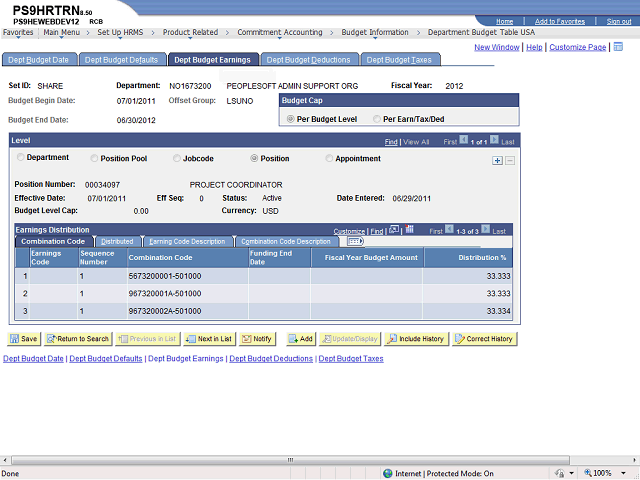Click the Sign out link
The height and width of the screenshot is (480, 640).
(619, 21)
